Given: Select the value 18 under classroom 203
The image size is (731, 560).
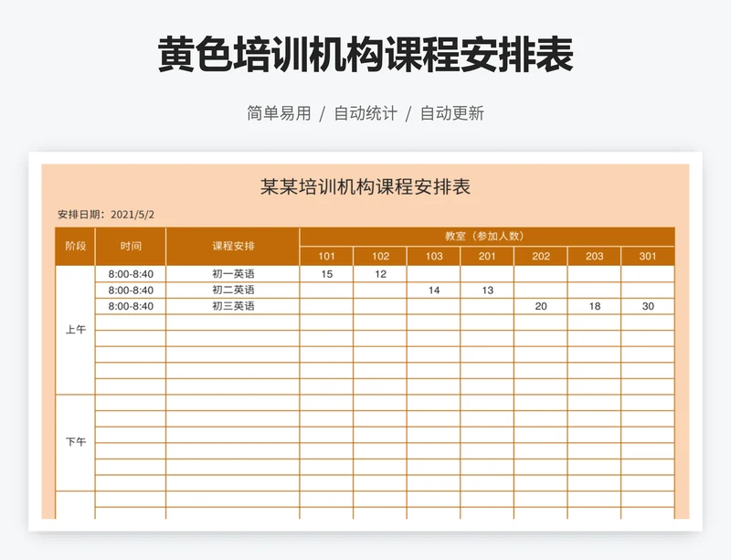Looking at the screenshot, I should (595, 306).
